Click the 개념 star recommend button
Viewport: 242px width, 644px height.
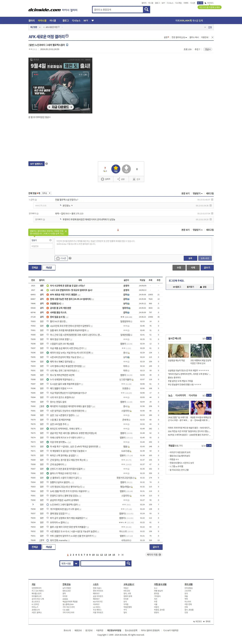(x=116, y=169)
